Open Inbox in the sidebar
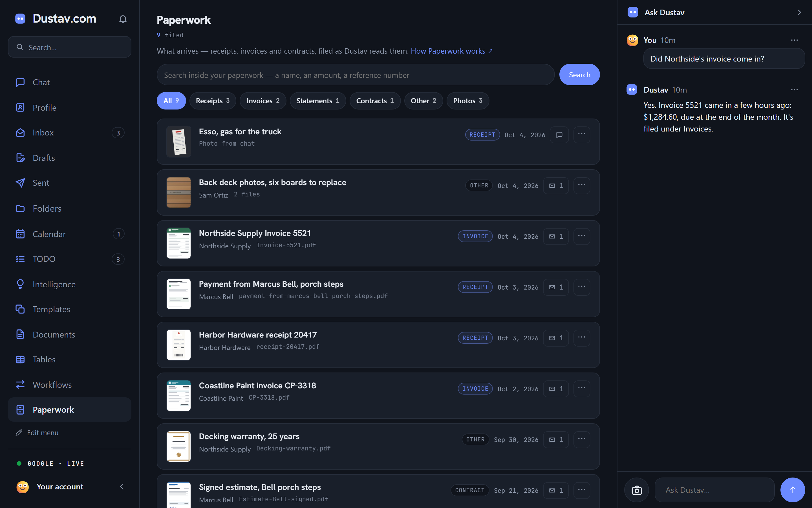Screen dimensions: 812x508 [69, 133]
